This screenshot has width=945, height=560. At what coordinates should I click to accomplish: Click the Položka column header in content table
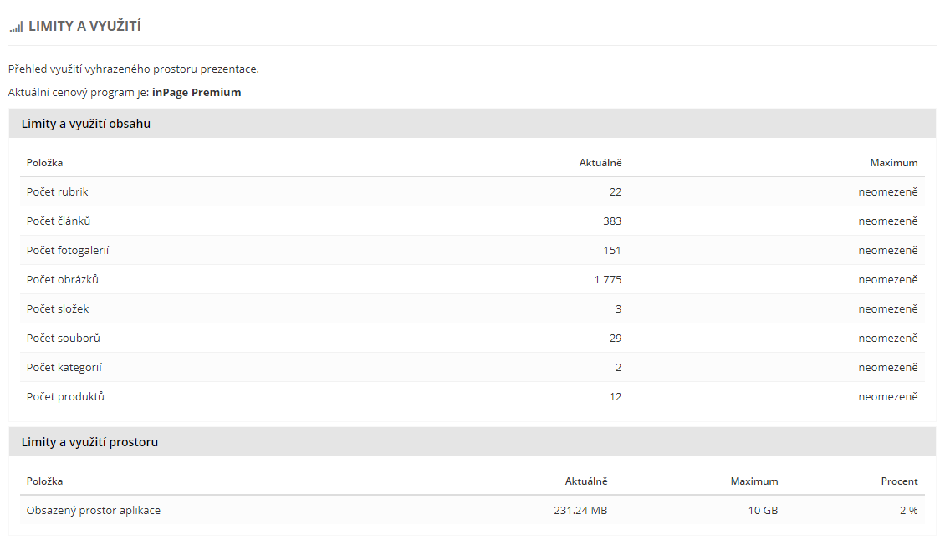coord(44,163)
